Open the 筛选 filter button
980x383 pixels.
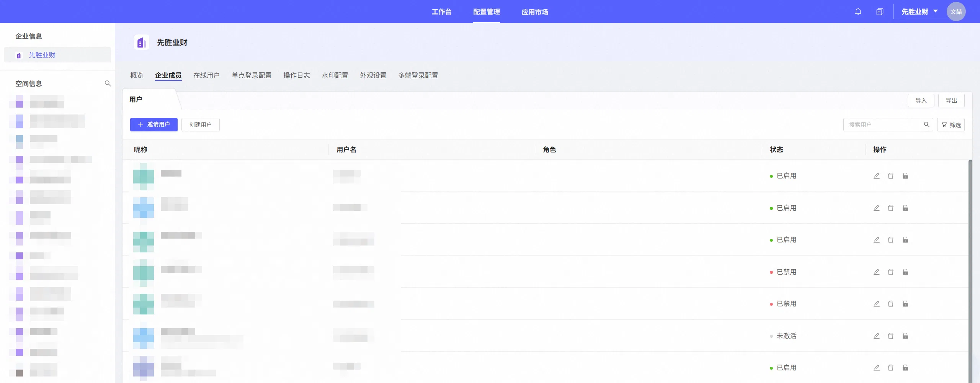(x=951, y=124)
